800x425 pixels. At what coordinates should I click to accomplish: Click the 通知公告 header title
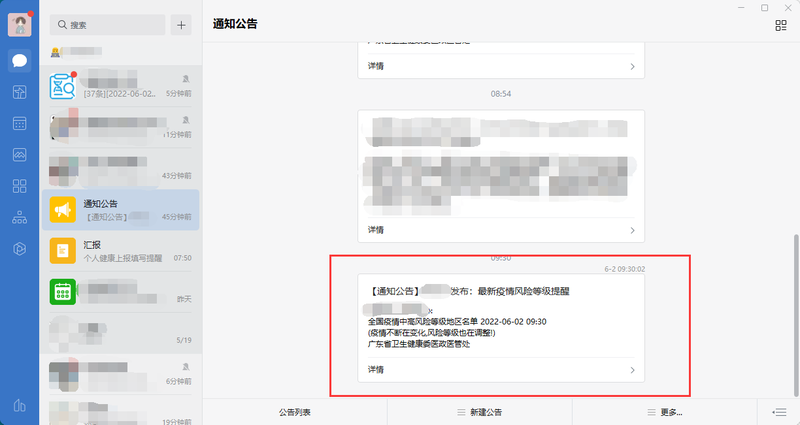[x=235, y=24]
